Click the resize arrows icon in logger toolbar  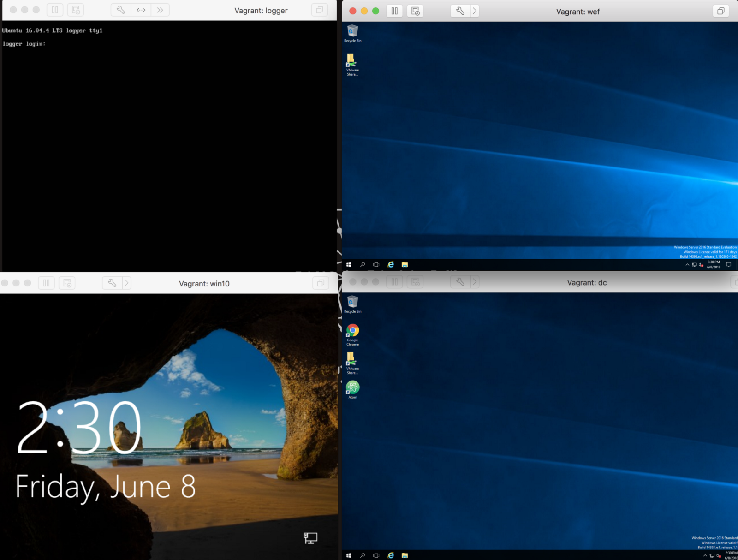(141, 10)
